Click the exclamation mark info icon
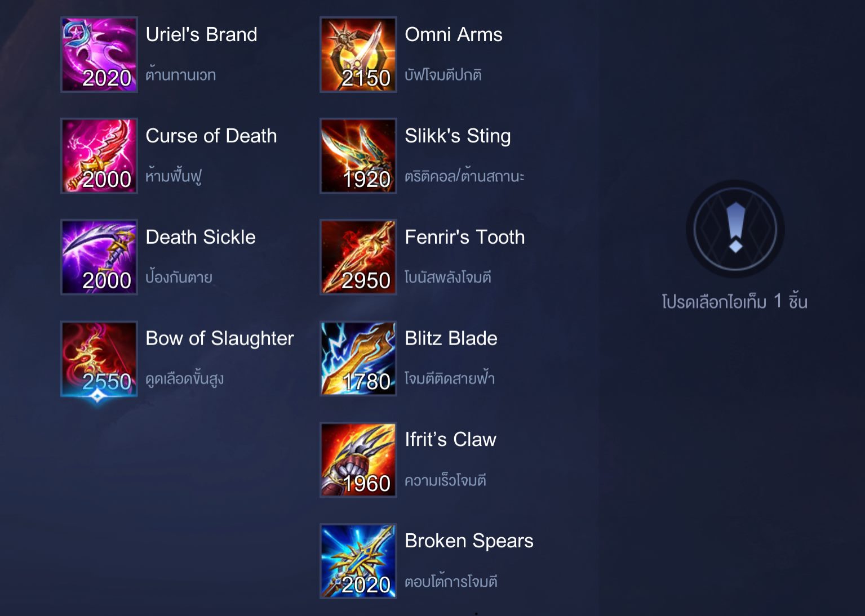 tap(735, 229)
